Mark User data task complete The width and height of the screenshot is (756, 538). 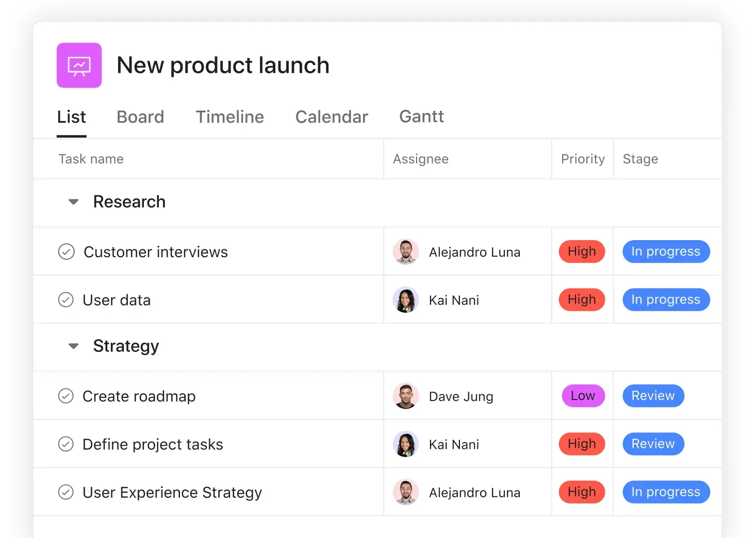(66, 300)
